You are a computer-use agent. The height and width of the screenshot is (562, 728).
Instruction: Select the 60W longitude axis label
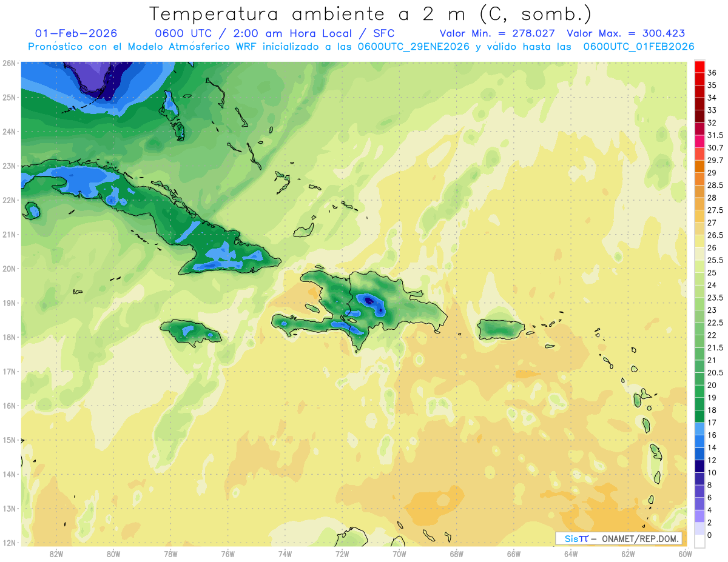686,554
